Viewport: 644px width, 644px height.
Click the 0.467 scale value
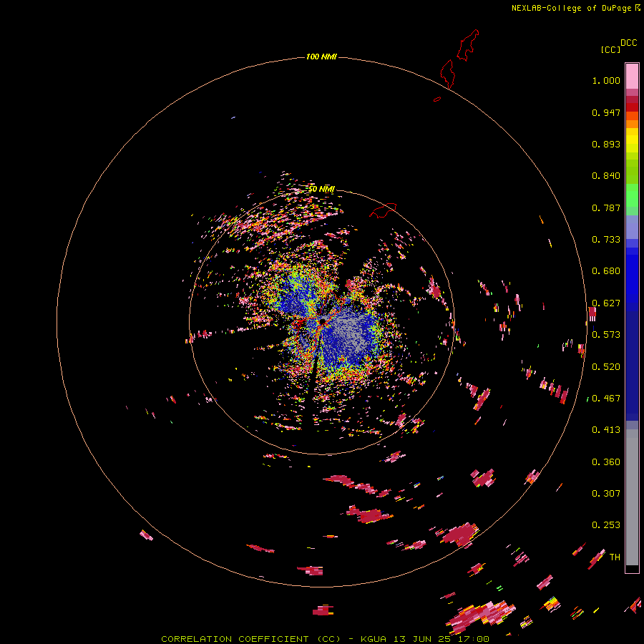606,399
